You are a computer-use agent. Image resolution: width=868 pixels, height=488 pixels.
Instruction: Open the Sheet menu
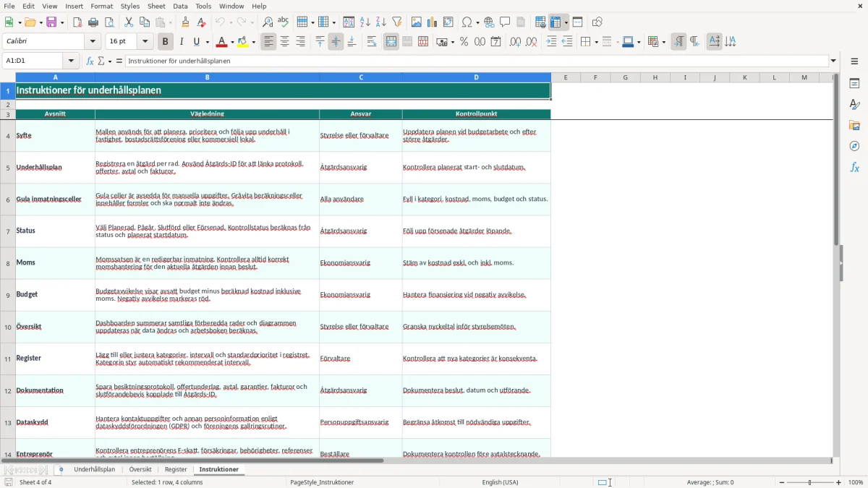156,6
